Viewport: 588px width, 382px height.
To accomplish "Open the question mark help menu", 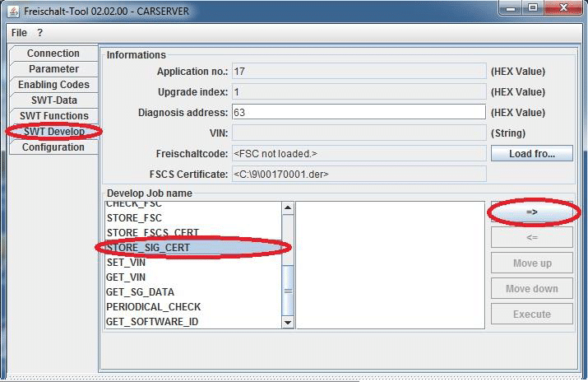I will coord(39,33).
